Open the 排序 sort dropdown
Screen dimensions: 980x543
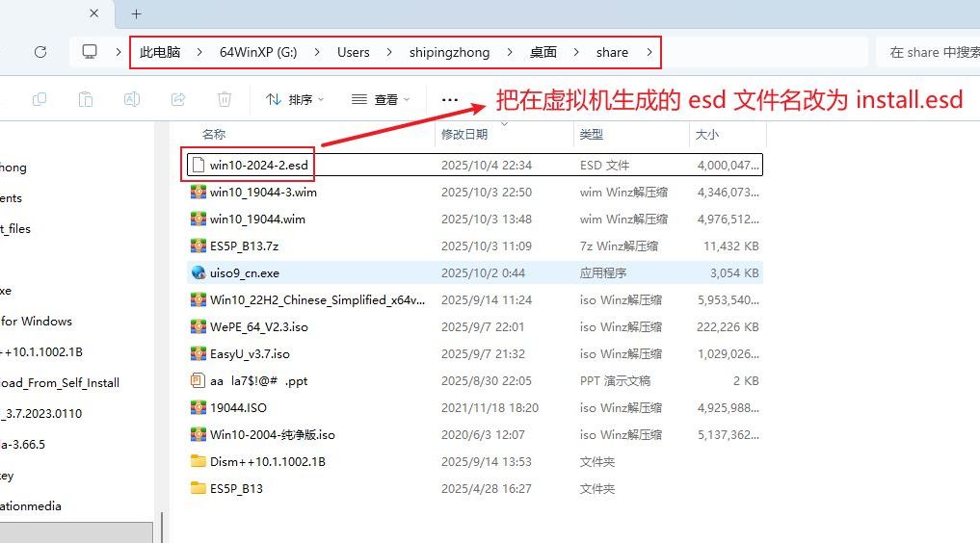(295, 99)
